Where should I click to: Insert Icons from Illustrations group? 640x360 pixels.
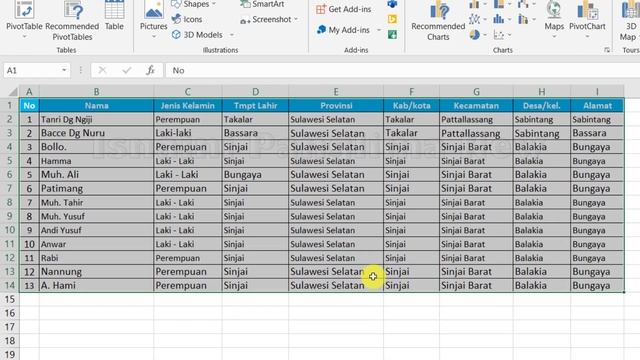coord(187,19)
